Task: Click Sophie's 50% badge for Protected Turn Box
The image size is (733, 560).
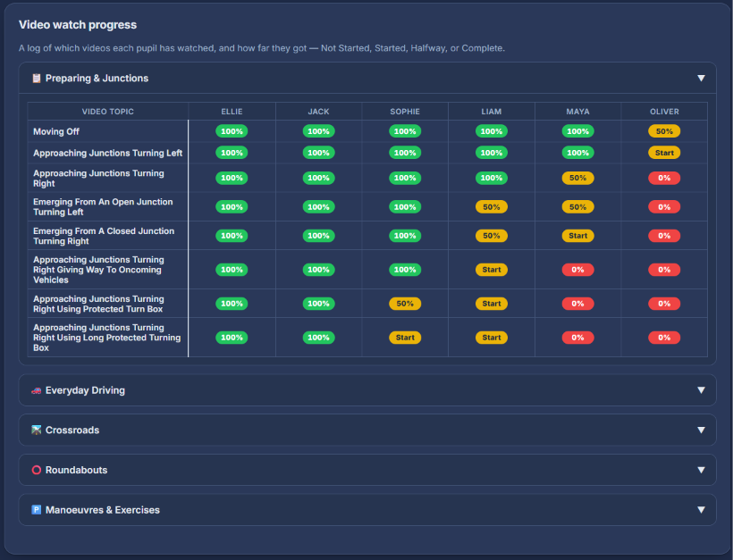Action: coord(405,304)
